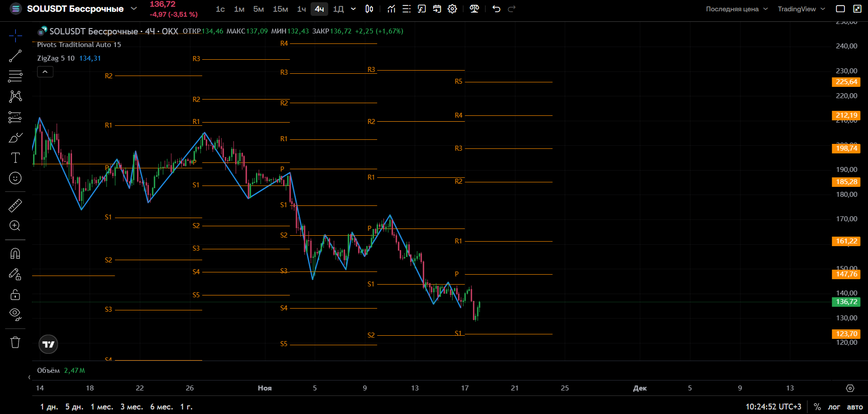
Task: Select the active 4ч timeframe
Action: pos(319,9)
